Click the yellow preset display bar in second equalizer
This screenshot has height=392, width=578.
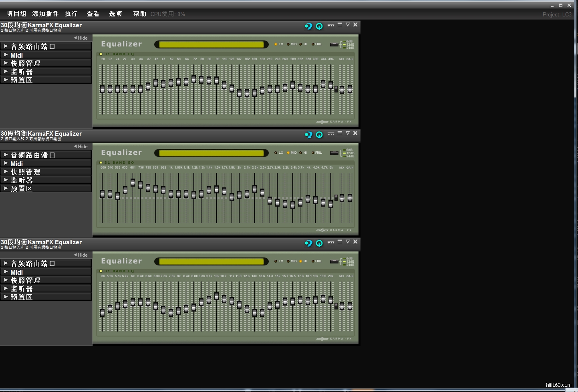[x=211, y=153]
